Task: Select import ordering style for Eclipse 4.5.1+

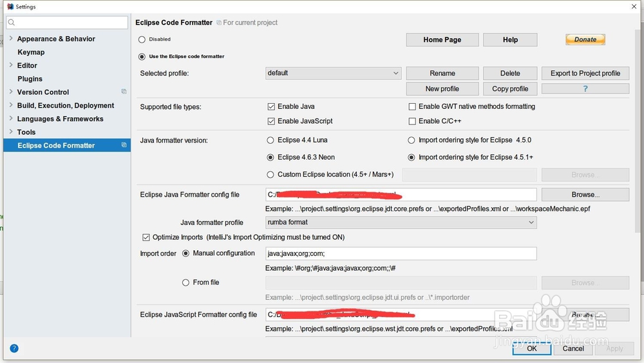Action: (x=411, y=157)
